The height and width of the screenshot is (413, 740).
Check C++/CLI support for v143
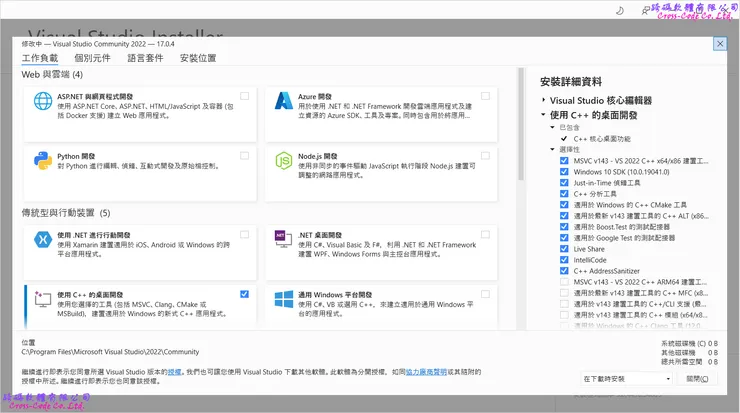pyautogui.click(x=564, y=304)
